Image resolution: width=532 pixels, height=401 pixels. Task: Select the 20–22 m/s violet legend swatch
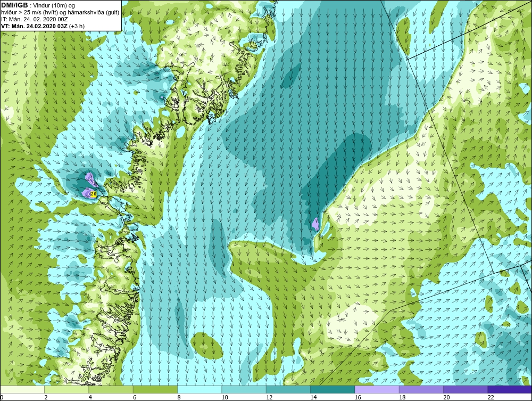465,389
